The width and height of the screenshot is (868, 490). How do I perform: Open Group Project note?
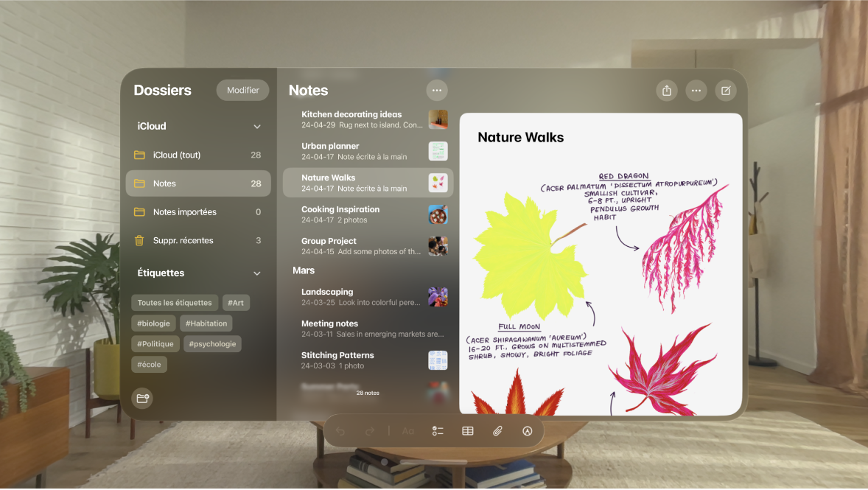(368, 246)
